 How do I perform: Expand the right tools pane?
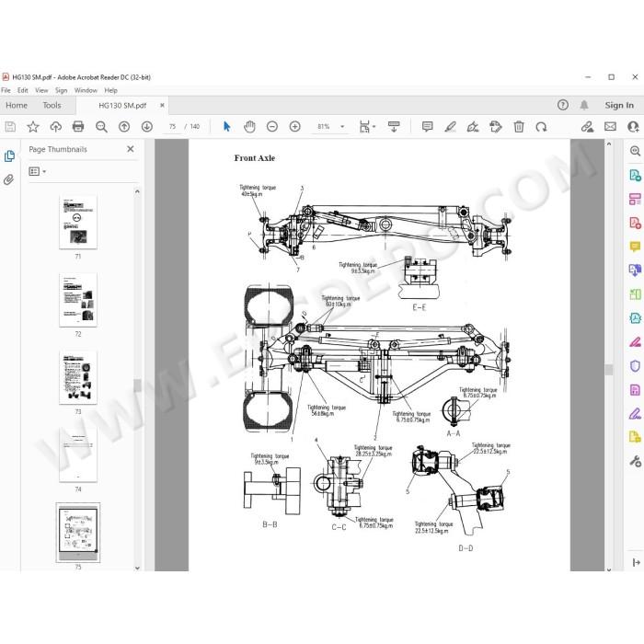point(637,563)
